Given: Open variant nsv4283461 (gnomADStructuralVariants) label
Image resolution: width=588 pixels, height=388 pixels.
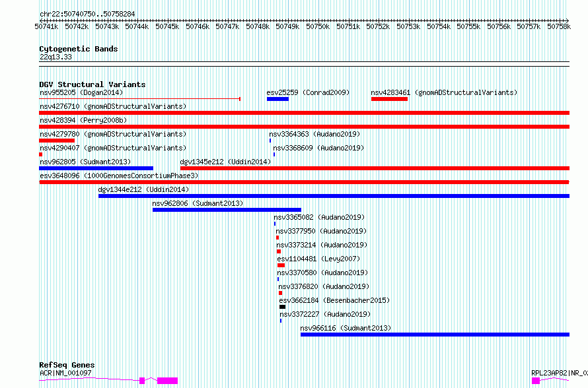Looking at the screenshot, I should pos(444,92).
